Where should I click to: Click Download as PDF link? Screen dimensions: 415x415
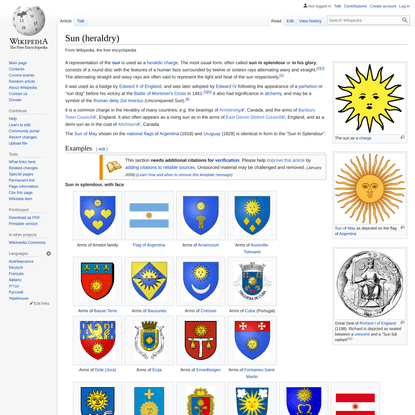pyautogui.click(x=24, y=217)
